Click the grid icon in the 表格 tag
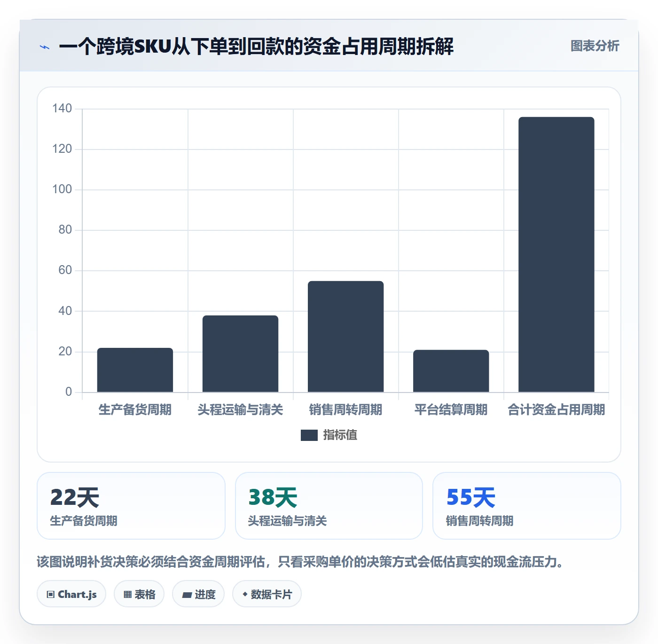Viewport: 658px width, 644px height. (x=127, y=595)
